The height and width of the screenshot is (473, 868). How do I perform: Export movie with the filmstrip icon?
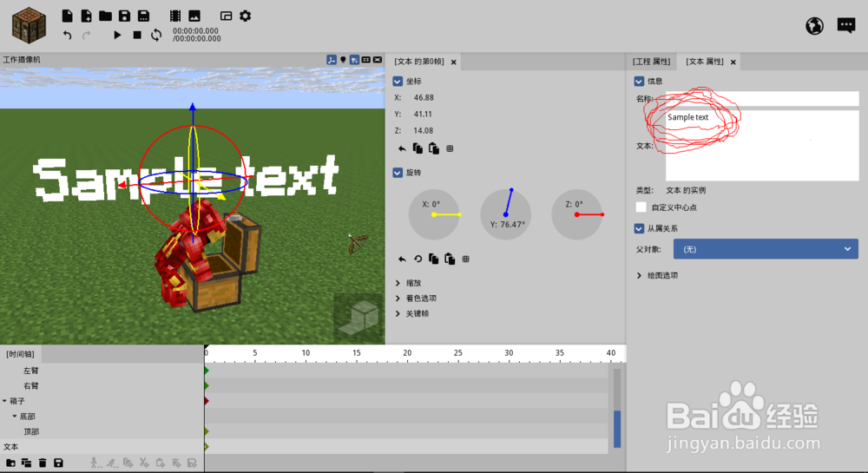point(175,16)
